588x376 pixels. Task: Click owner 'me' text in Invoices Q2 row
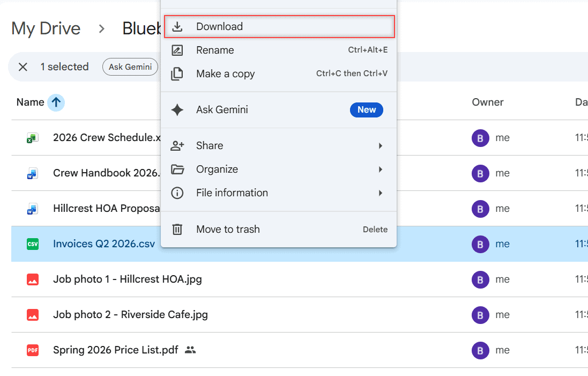point(502,244)
